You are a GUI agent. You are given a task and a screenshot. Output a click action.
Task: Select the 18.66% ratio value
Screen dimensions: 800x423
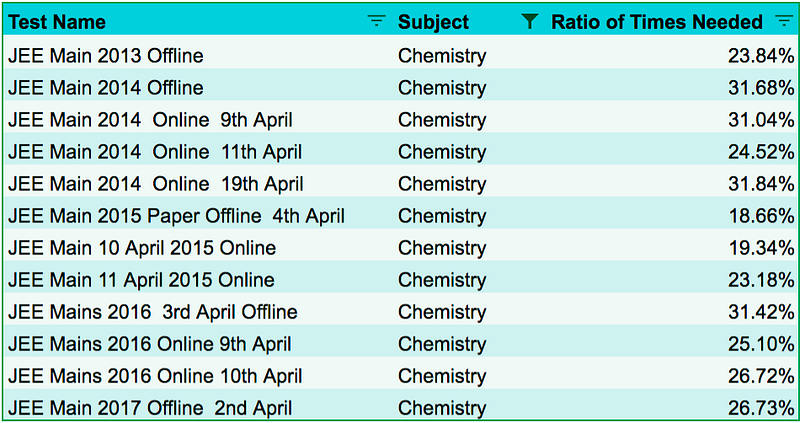click(761, 216)
